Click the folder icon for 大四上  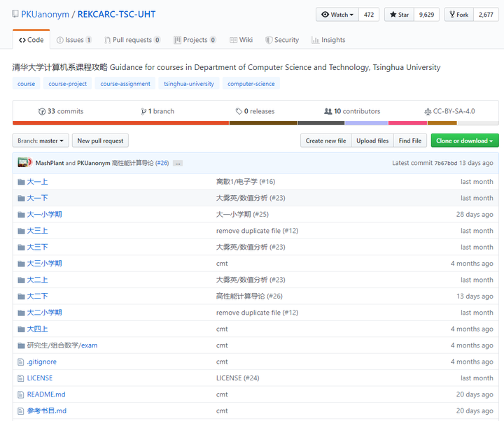21,329
